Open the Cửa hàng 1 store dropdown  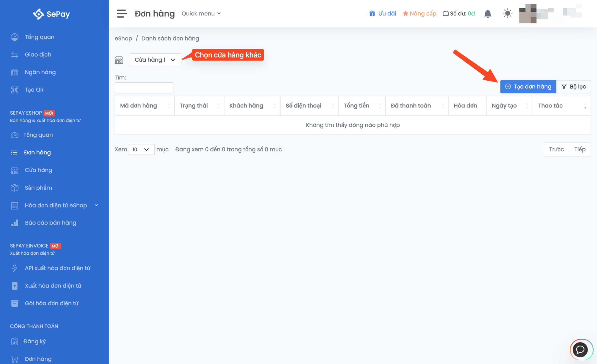(155, 60)
